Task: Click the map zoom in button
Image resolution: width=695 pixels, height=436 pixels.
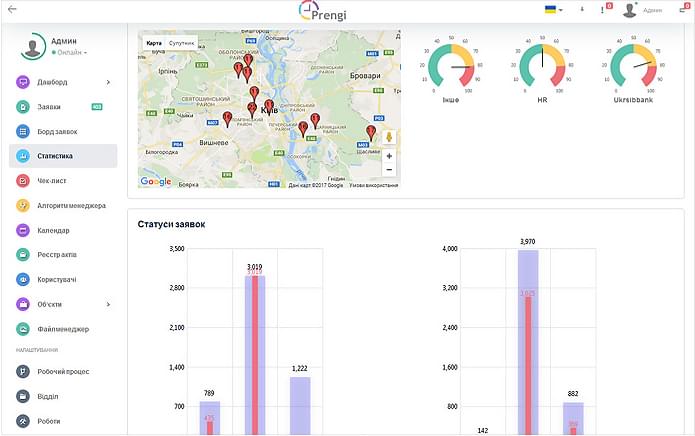Action: (388, 156)
